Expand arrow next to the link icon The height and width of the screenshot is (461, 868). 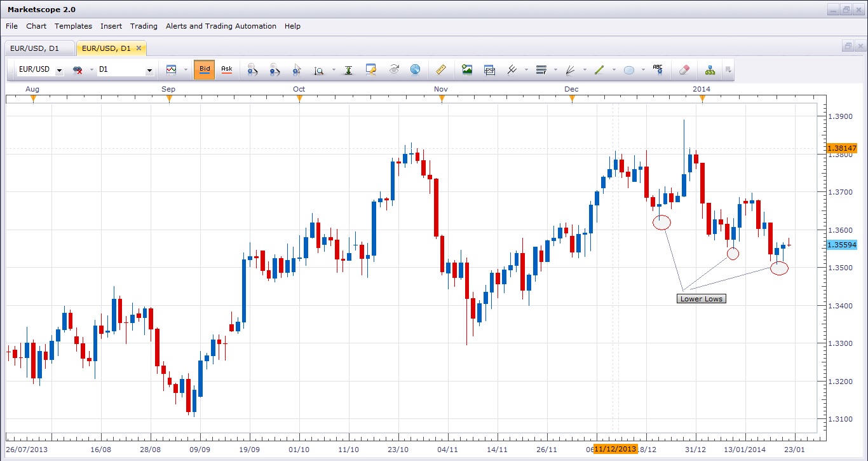[92, 70]
